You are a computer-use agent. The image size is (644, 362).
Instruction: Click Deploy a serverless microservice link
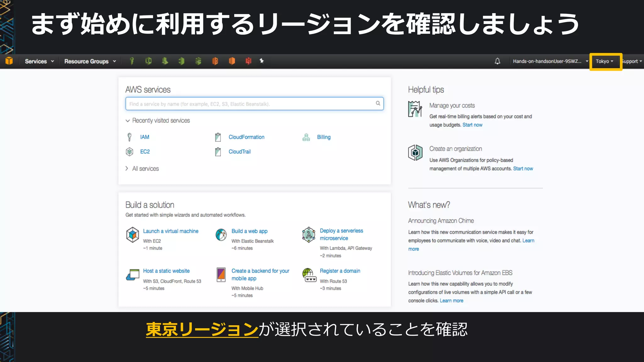pos(341,234)
